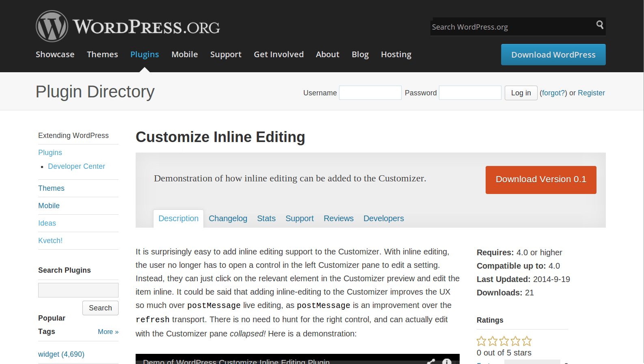This screenshot has width=644, height=364.
Task: Click the first rating star
Action: click(482, 341)
